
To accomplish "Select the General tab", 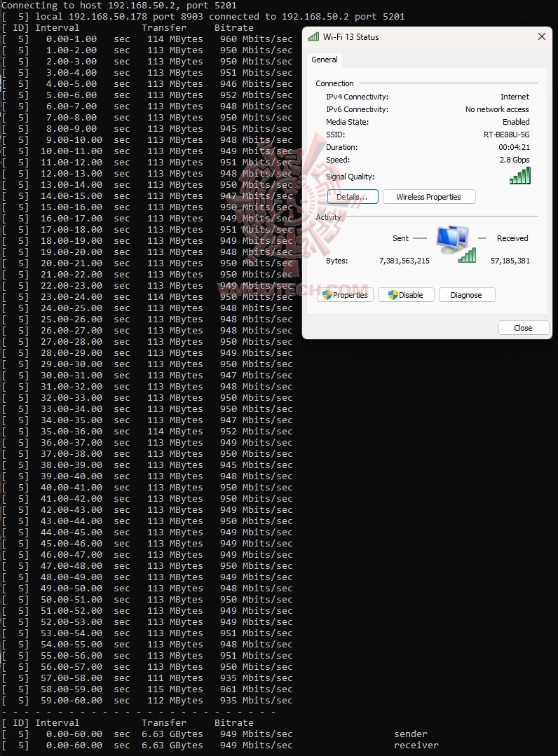I will click(x=324, y=60).
